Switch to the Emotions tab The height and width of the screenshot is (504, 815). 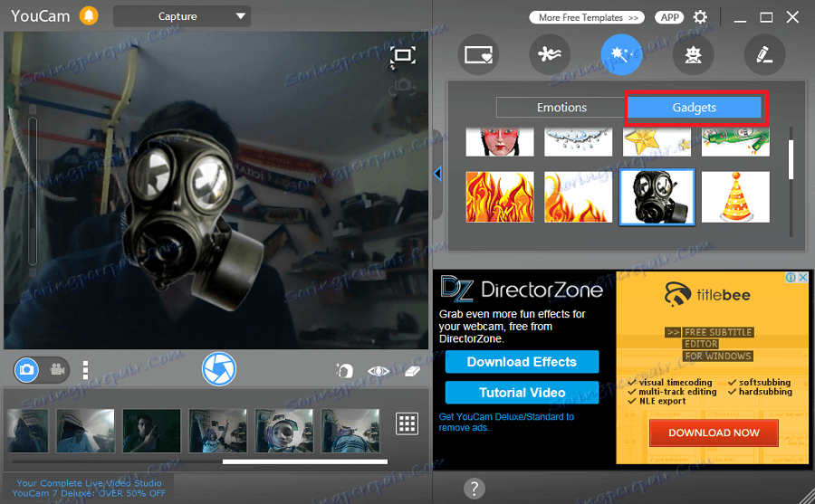(x=561, y=108)
